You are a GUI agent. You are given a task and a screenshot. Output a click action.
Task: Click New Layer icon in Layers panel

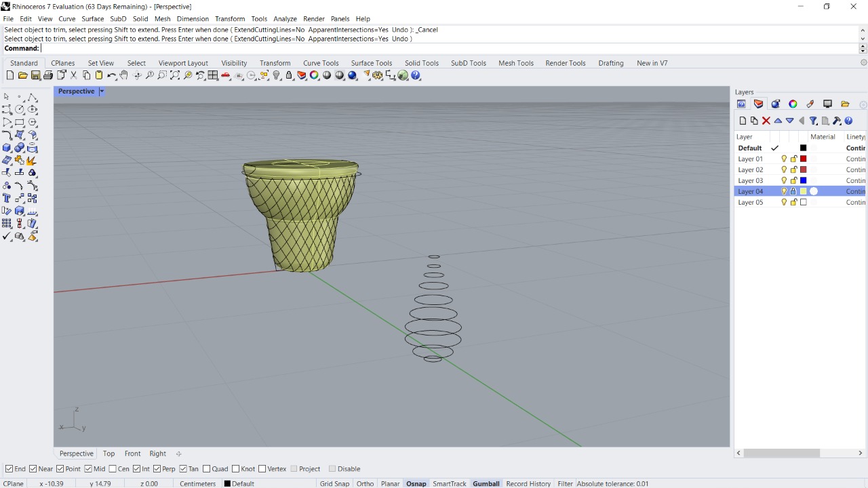[743, 121]
